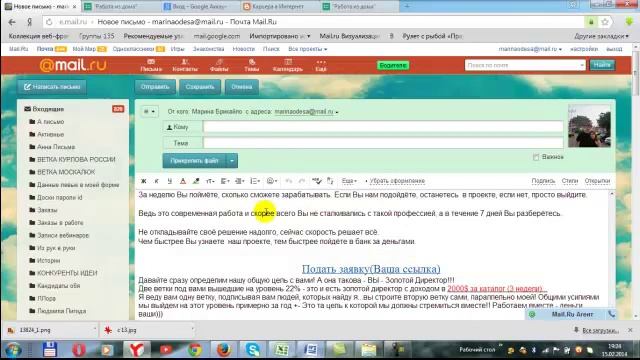Open the Календарь section icon
Image resolution: width=640 pixels, height=360 pixels.
[x=288, y=65]
